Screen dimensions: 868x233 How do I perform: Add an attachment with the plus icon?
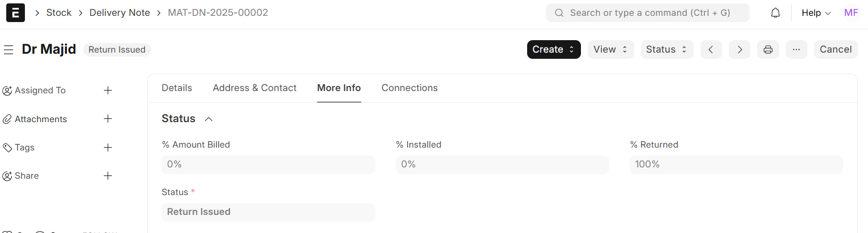pyautogui.click(x=108, y=119)
